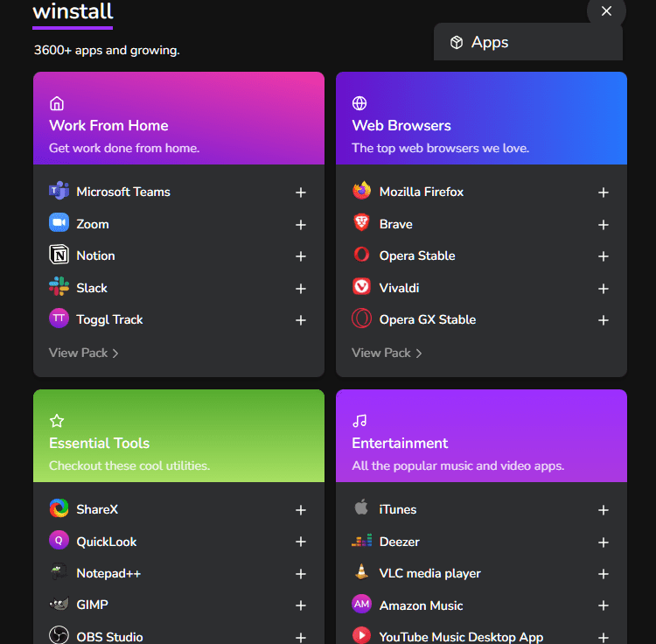Open the Web Browsers pack header
Screen dimensions: 656x644
pos(481,118)
